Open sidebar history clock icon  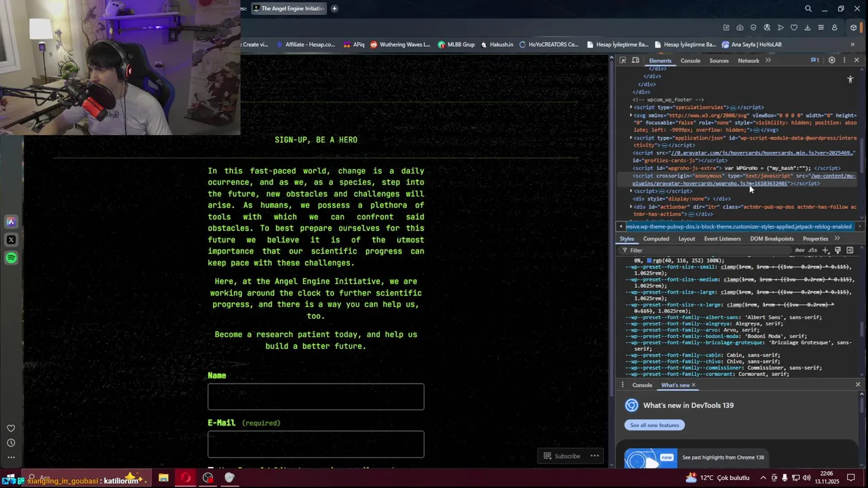coord(11,443)
